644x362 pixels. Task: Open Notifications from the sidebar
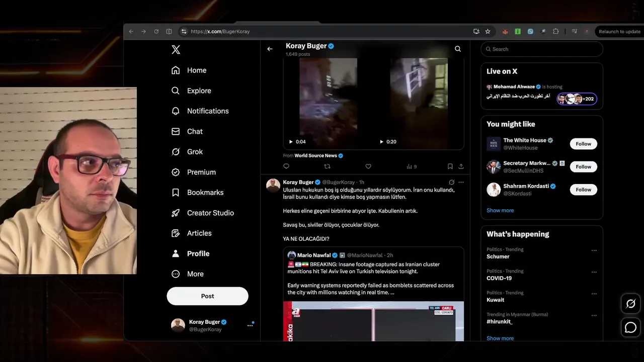pos(200,111)
